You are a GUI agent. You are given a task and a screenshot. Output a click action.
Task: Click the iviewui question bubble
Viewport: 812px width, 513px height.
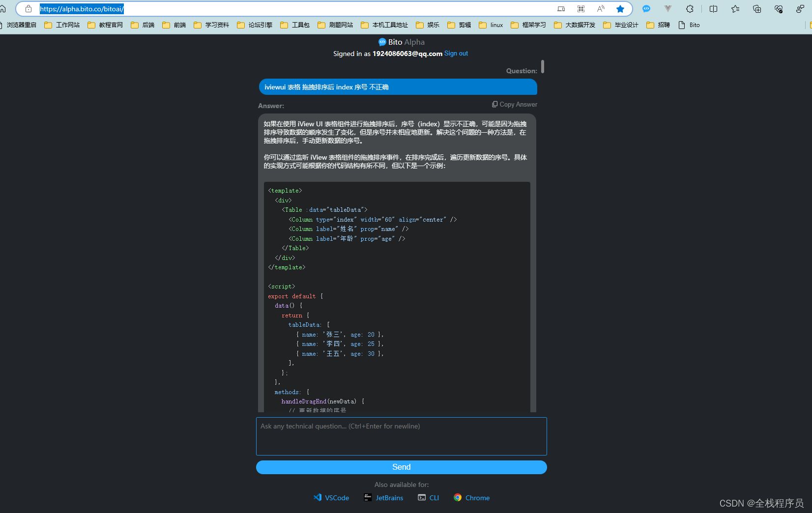coord(398,87)
